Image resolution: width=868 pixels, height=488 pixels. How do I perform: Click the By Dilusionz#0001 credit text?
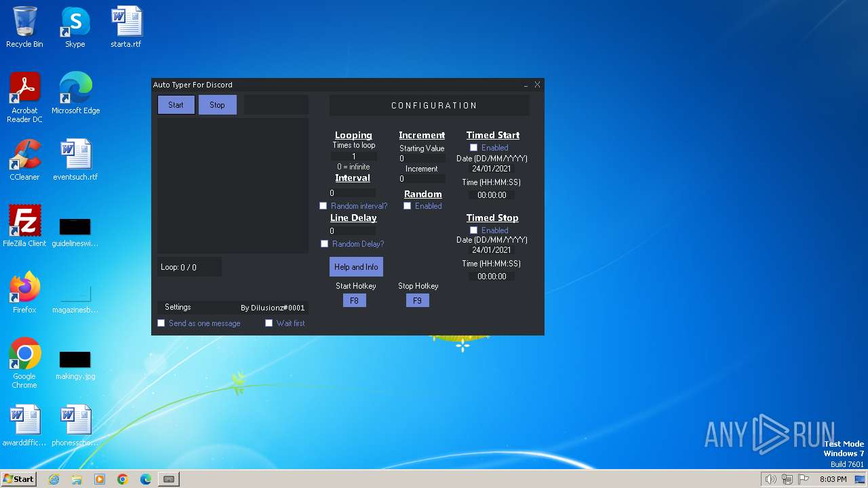[273, 308]
